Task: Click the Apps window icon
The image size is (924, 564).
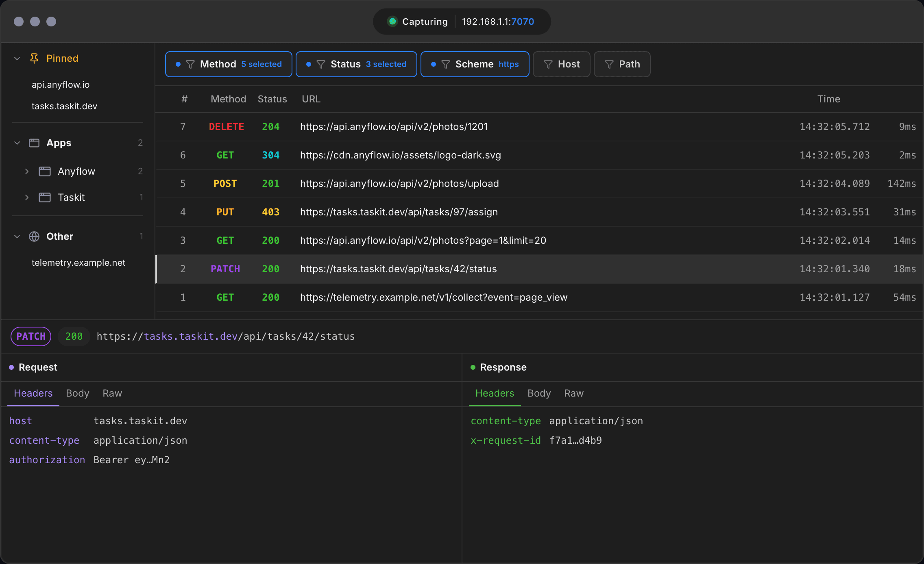Action: pos(34,143)
